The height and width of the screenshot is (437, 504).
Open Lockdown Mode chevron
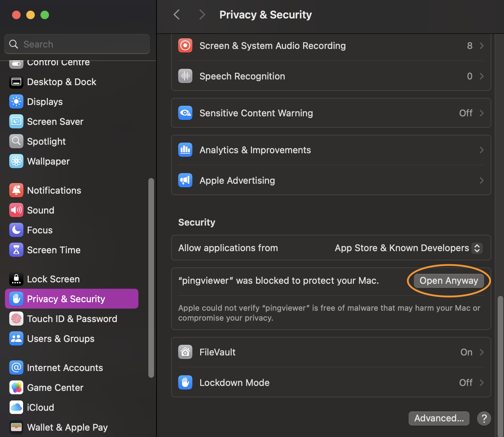point(482,383)
